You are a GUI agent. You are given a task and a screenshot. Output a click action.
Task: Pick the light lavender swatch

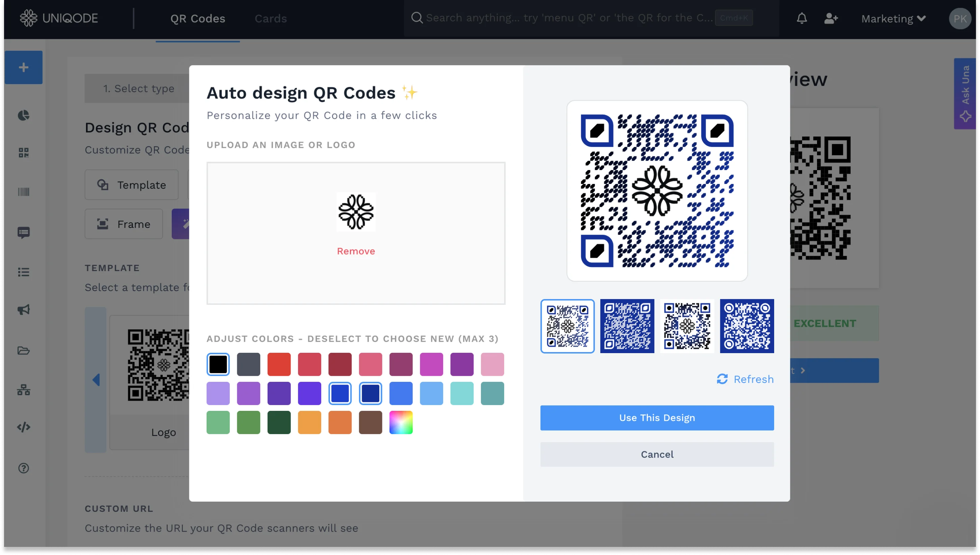pos(218,393)
